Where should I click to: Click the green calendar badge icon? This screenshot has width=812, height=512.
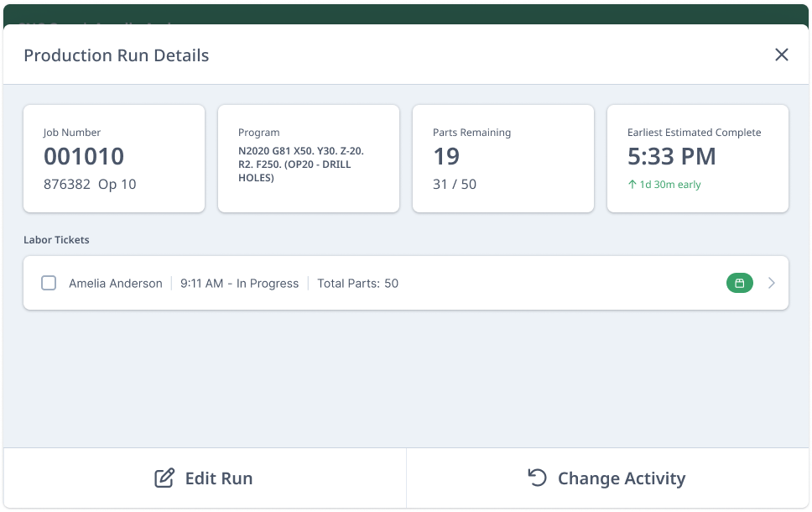(739, 284)
